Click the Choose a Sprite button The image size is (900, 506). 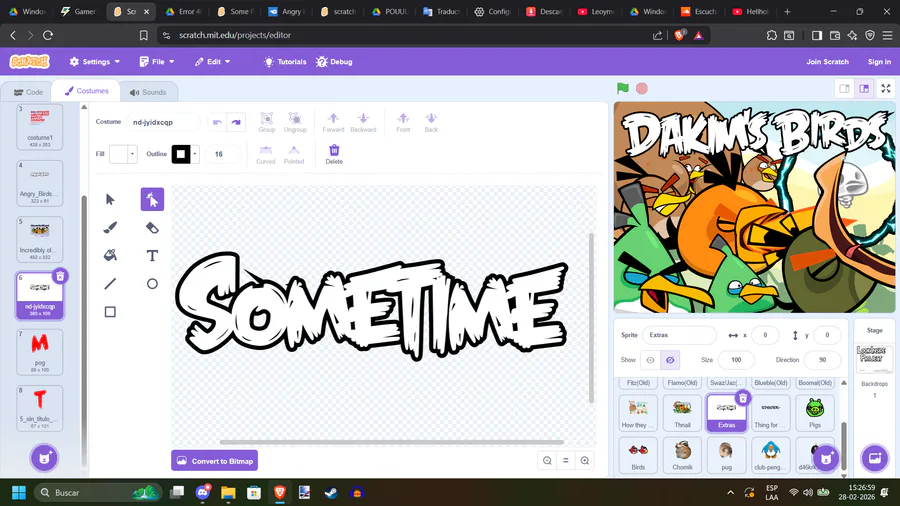click(x=826, y=458)
